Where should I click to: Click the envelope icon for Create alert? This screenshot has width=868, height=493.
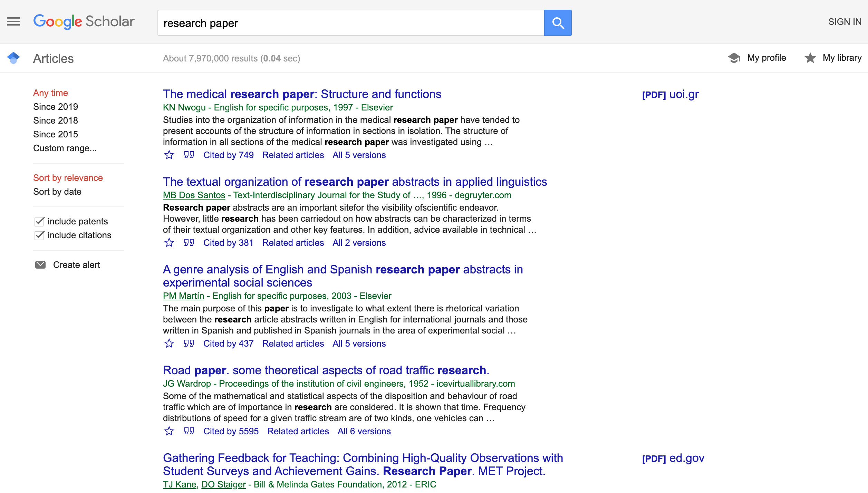40,265
